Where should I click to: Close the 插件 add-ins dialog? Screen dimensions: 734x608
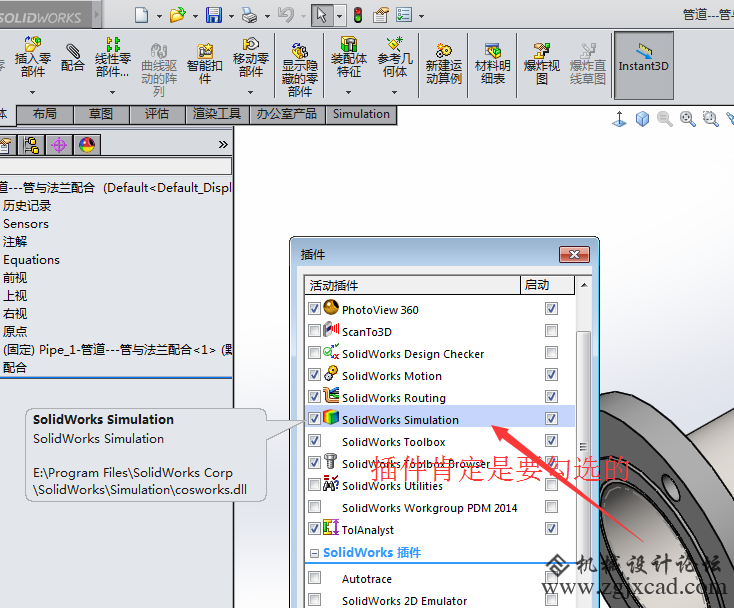coord(574,254)
